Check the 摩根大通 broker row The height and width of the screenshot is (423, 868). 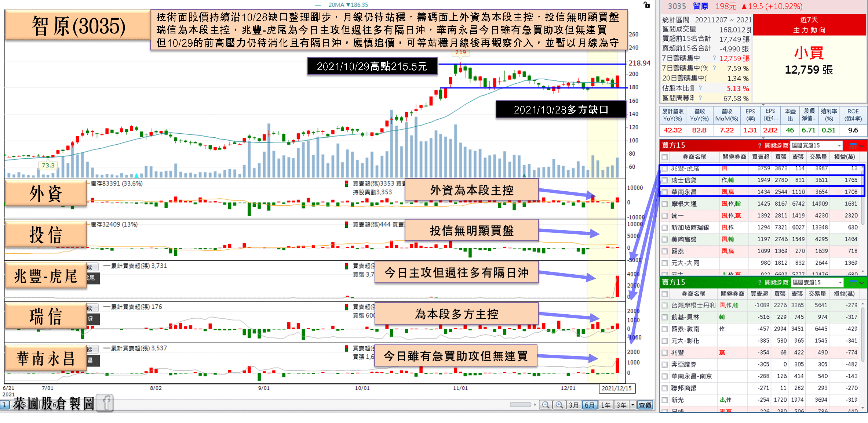click(x=664, y=204)
